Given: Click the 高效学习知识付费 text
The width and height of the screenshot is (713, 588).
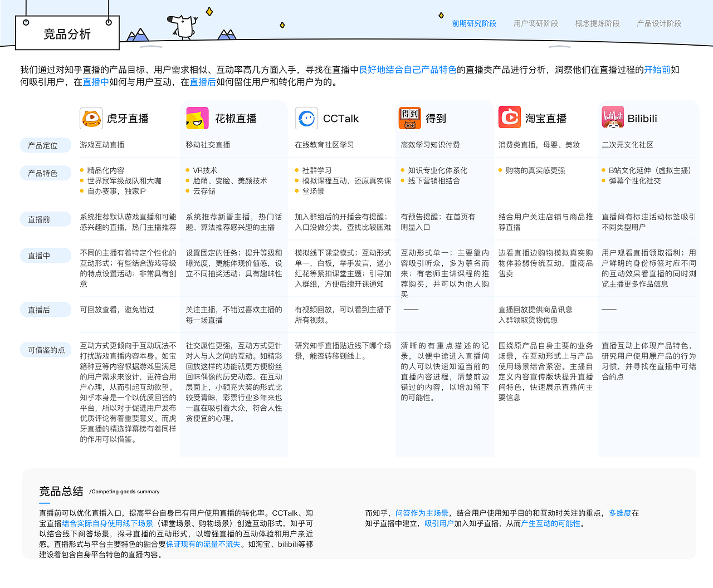Looking at the screenshot, I should [x=430, y=145].
